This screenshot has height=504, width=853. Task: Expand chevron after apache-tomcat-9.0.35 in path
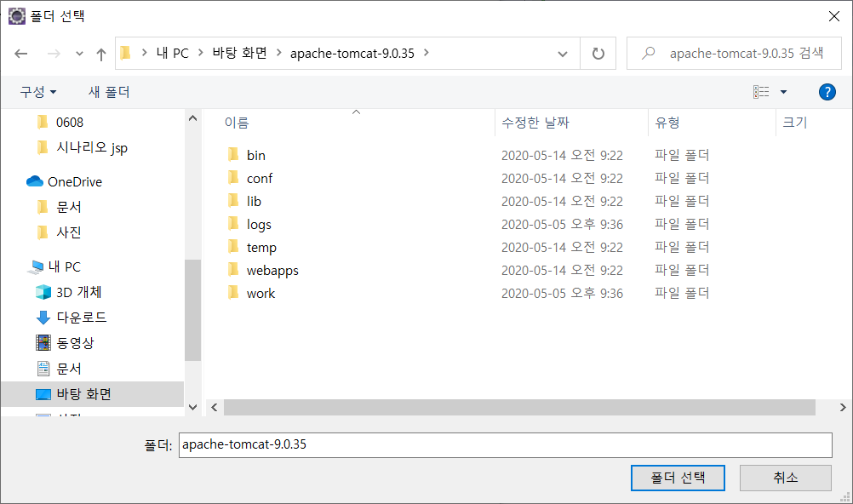426,53
